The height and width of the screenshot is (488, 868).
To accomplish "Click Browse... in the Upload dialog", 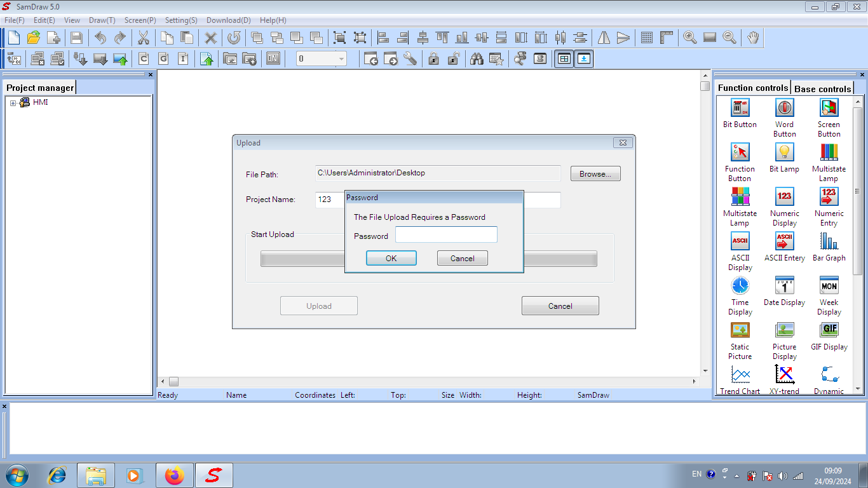I will 595,173.
